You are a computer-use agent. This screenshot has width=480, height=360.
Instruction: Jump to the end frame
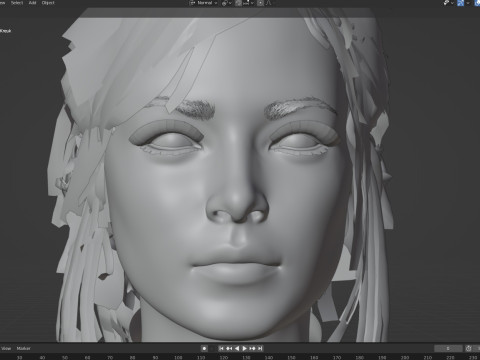(260, 348)
